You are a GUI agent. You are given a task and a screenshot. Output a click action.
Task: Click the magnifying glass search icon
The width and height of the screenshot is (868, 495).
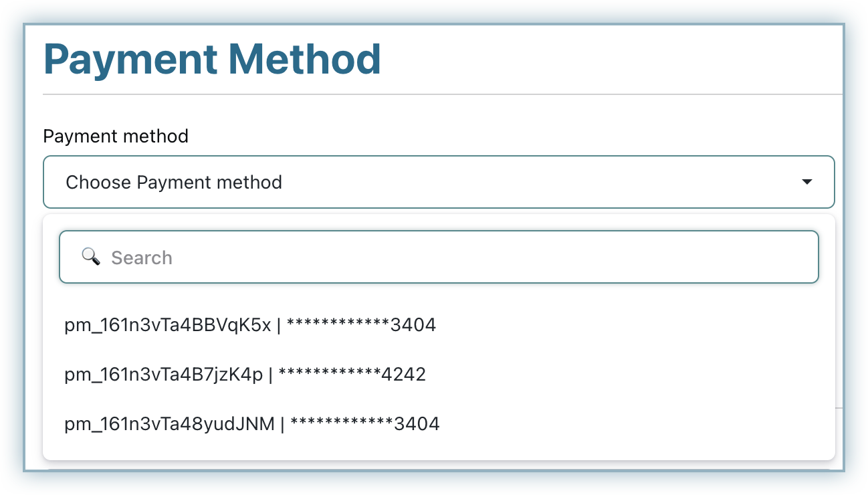[x=90, y=256]
